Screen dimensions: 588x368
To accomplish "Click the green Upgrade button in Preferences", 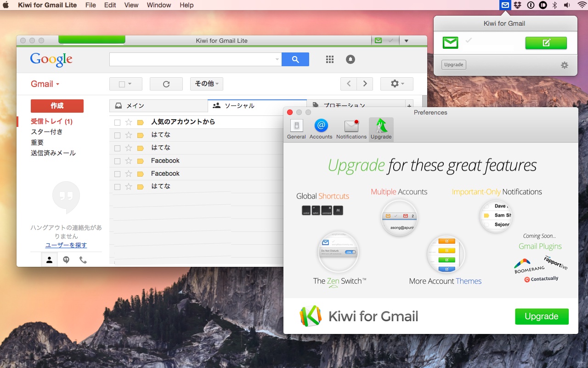I will 542,316.
